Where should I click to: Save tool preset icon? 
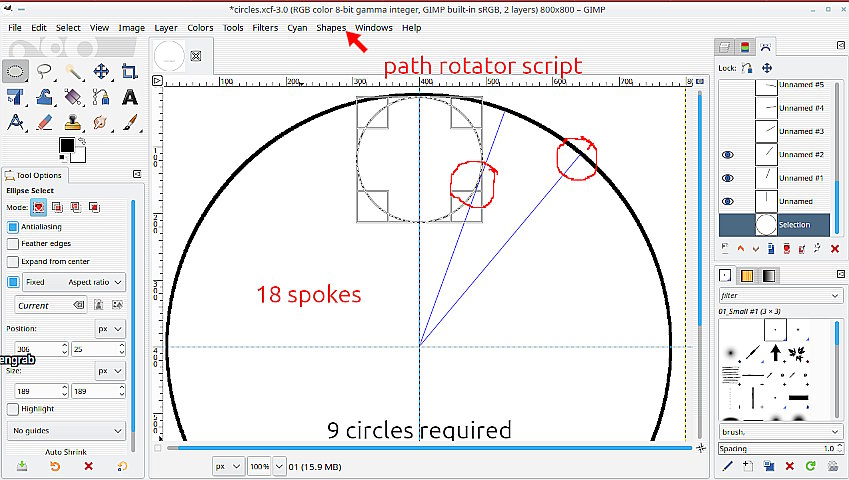[x=22, y=466]
